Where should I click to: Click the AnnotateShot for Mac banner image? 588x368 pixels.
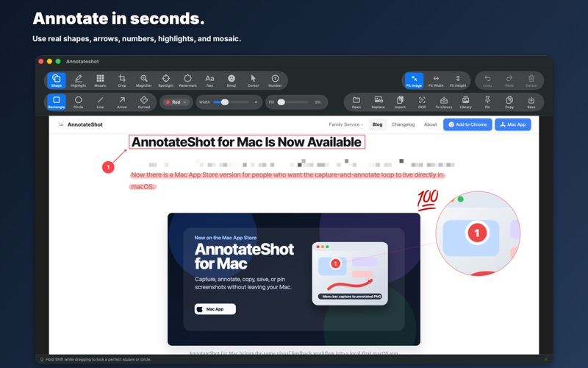(x=293, y=279)
